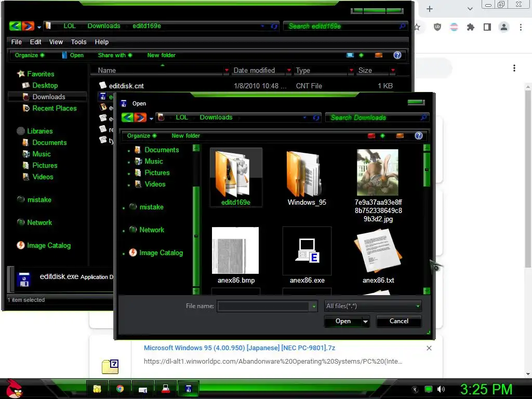Viewport: 532px width, 399px height.
Task: Open a new Chrome tab with plus
Action: tap(430, 9)
